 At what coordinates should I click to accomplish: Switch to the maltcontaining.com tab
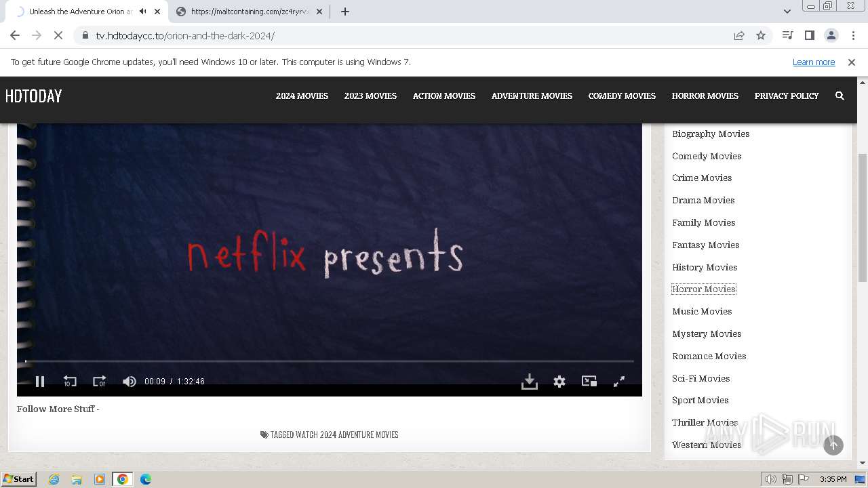click(x=250, y=12)
